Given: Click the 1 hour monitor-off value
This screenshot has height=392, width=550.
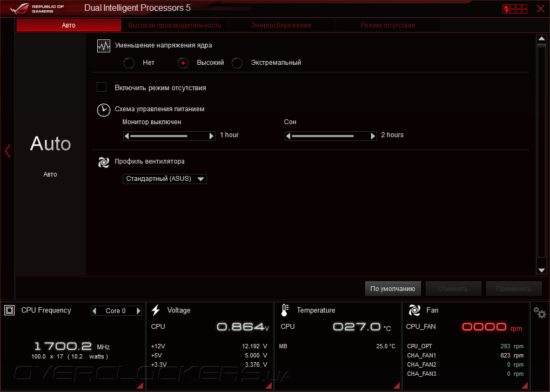Looking at the screenshot, I should [x=229, y=135].
